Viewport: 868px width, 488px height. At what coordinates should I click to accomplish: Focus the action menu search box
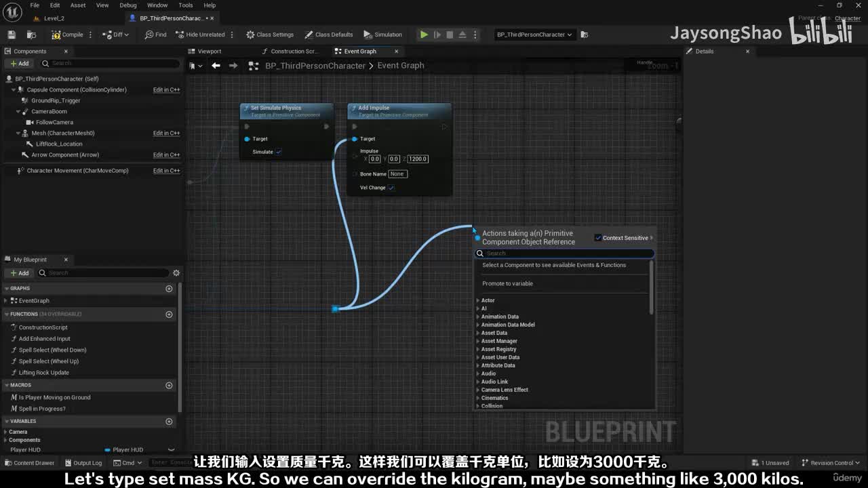pos(565,253)
